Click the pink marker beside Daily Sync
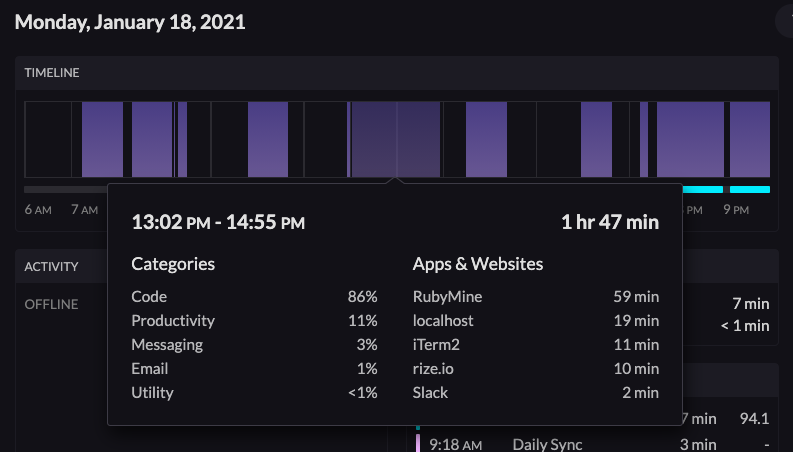 [417, 443]
